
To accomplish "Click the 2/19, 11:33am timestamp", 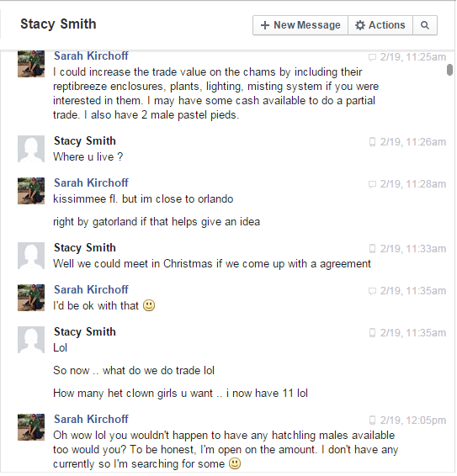I will [413, 249].
